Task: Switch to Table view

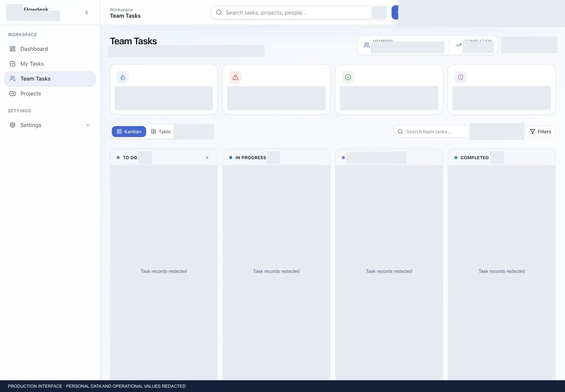Action: click(161, 132)
